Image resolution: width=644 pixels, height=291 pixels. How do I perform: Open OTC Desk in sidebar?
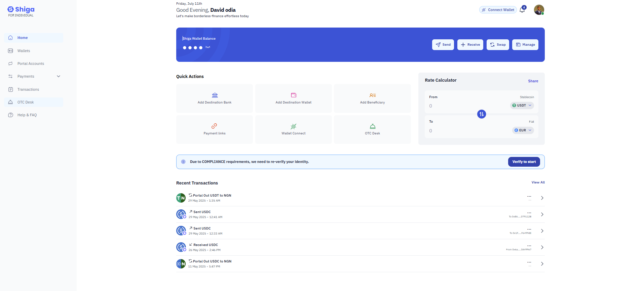[x=34, y=102]
